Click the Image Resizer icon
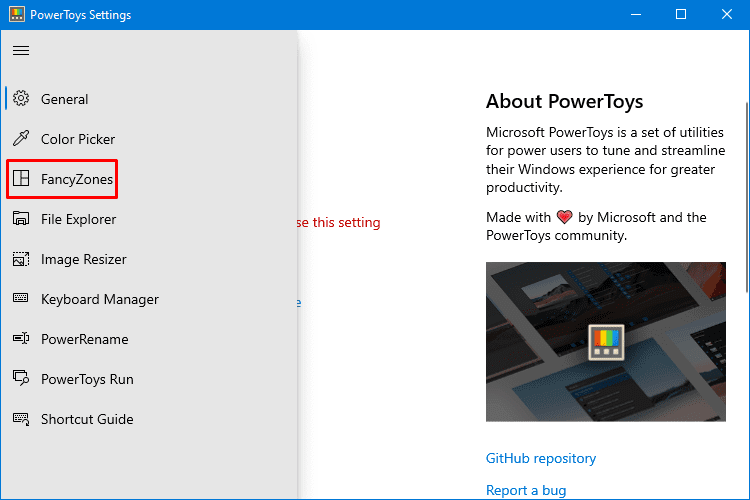The height and width of the screenshot is (500, 750). click(x=21, y=259)
